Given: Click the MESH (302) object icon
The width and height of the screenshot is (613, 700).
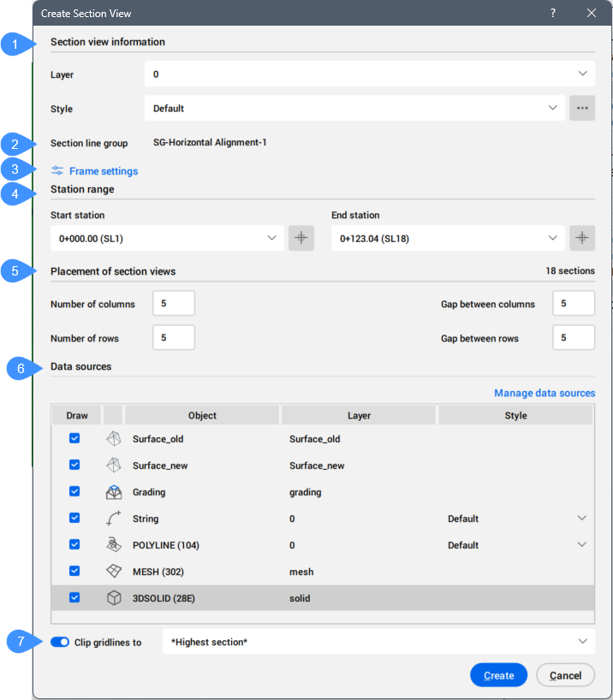Looking at the screenshot, I should [x=113, y=572].
